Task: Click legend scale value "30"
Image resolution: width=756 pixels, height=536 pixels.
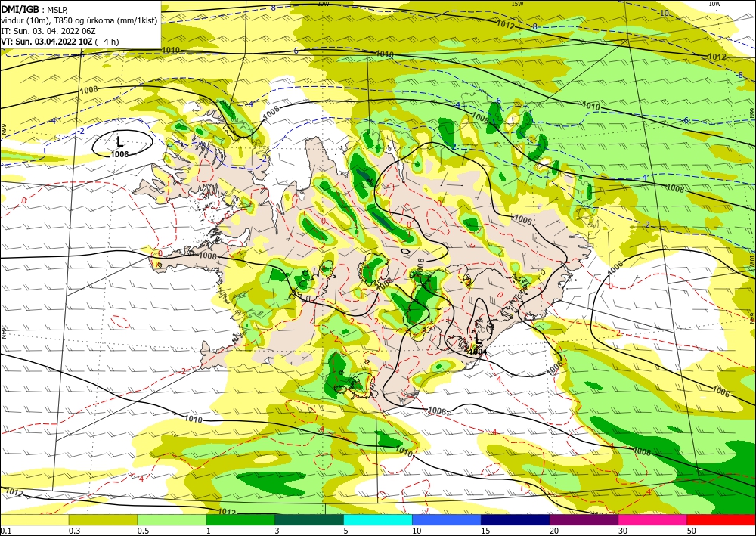Action: 623,531
